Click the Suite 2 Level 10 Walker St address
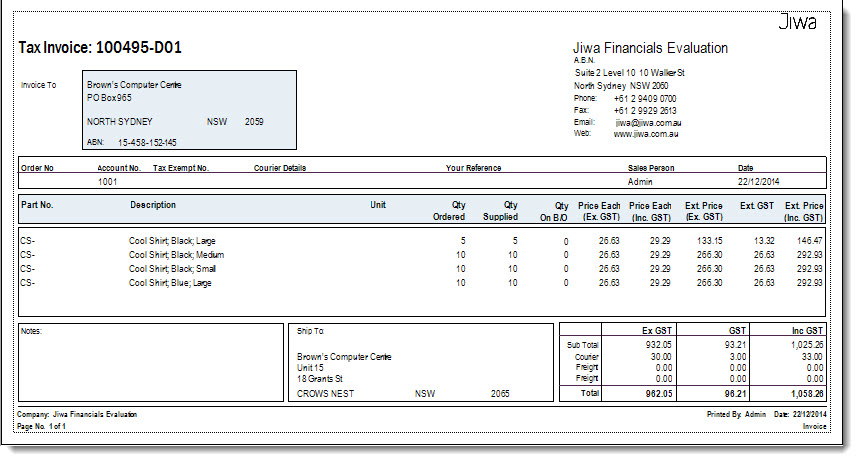 pyautogui.click(x=629, y=73)
